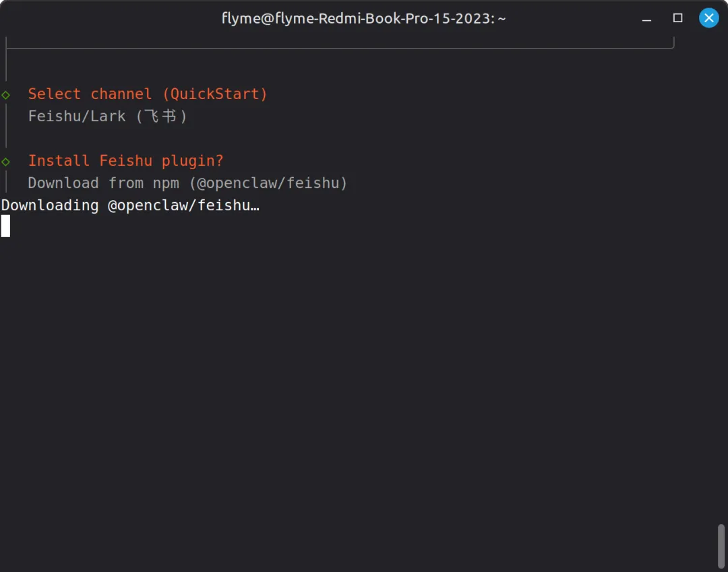Minimize the terminal window
Viewport: 728px width, 572px height.
[x=646, y=20]
